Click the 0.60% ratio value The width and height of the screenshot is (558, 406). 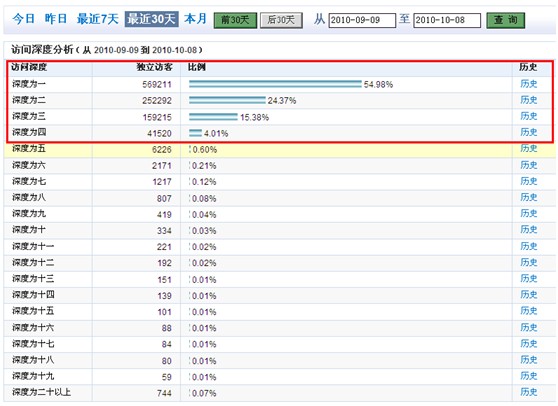coord(205,150)
